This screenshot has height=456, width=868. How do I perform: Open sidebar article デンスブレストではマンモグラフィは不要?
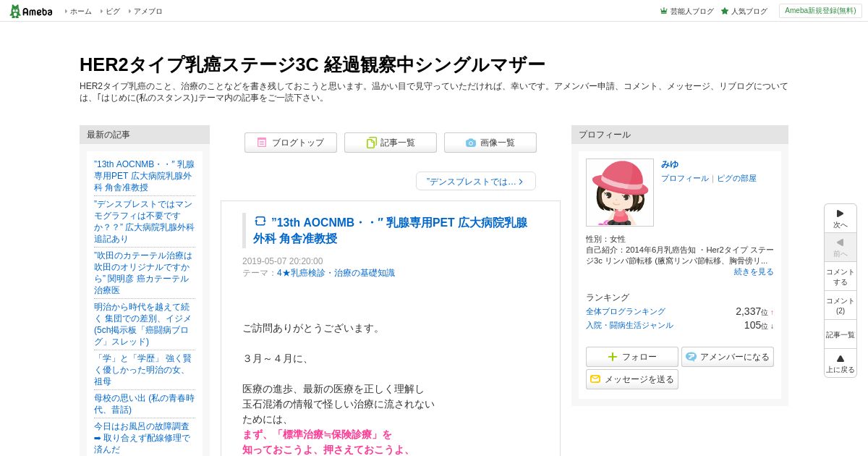coord(144,221)
